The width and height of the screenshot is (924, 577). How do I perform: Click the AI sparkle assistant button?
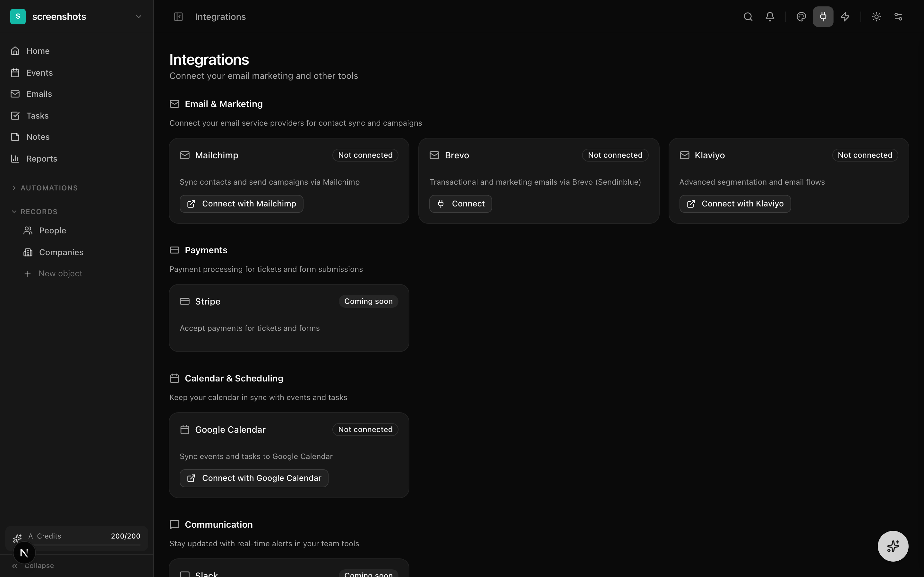point(893,546)
